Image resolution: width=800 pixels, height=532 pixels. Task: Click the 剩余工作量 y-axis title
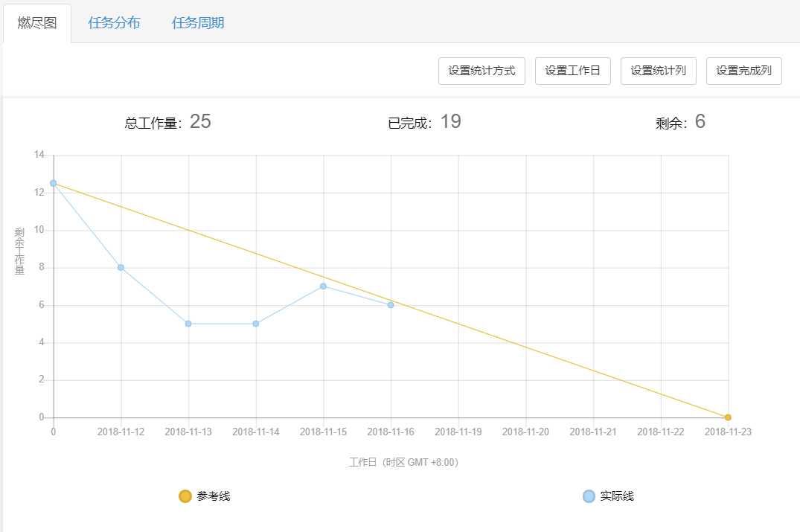pos(19,251)
